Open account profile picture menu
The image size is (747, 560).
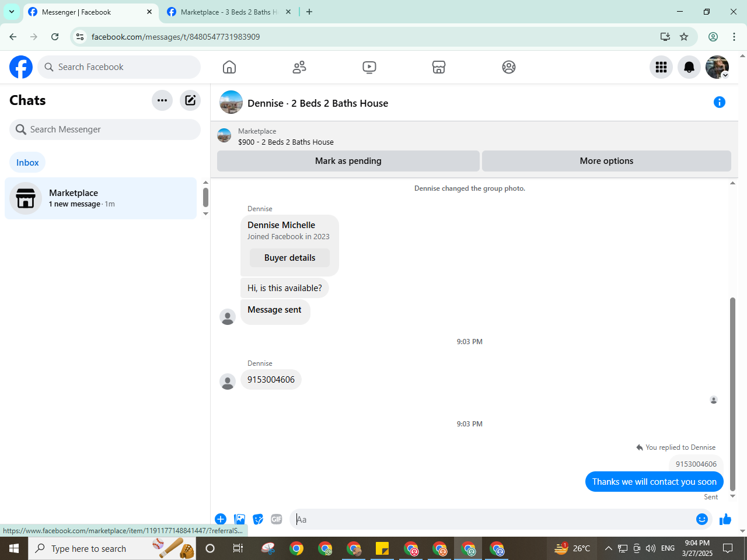coord(717,67)
